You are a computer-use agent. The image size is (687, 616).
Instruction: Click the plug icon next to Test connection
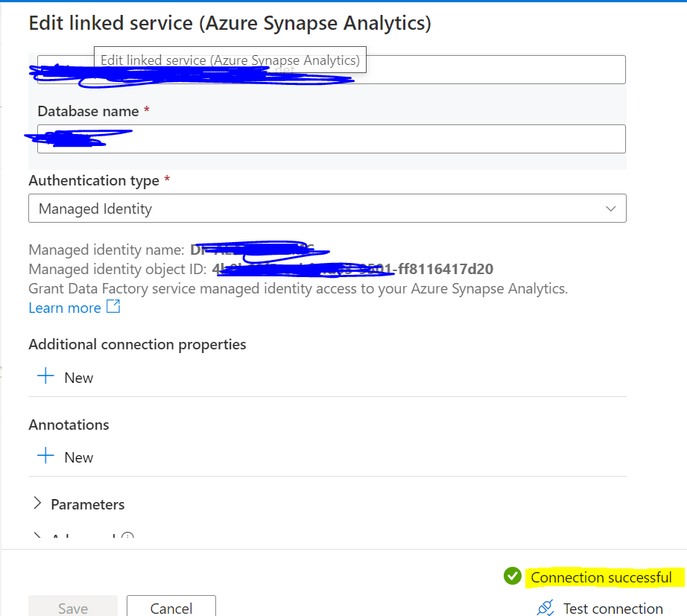tap(545, 608)
